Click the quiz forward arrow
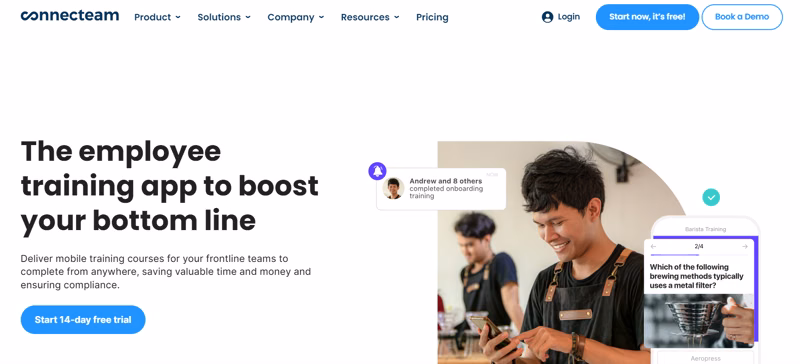The height and width of the screenshot is (364, 800). pos(744,247)
